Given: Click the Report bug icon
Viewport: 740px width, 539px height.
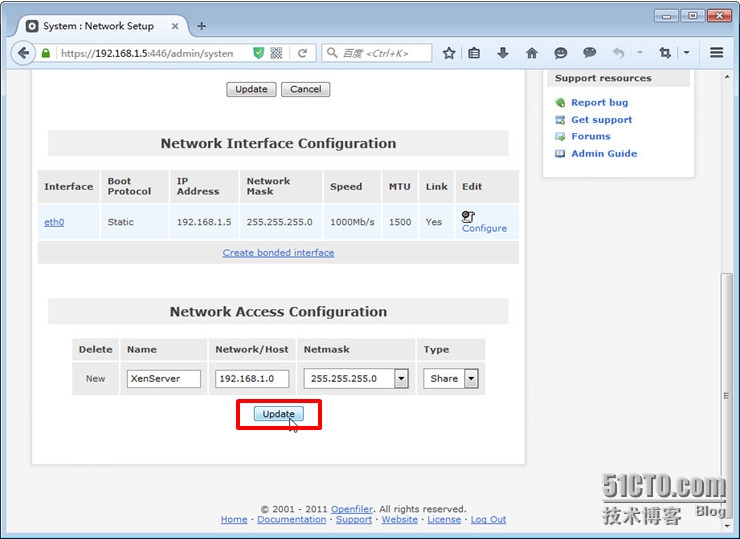Looking at the screenshot, I should (560, 102).
